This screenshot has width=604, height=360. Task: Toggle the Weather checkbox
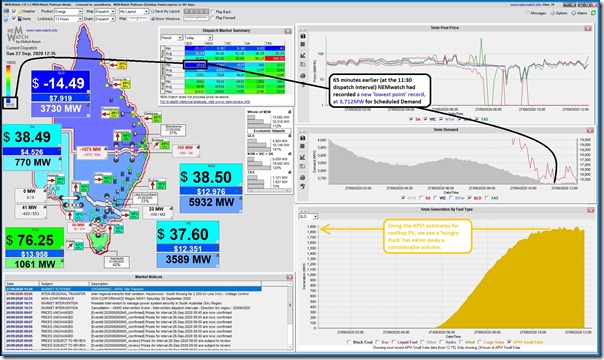point(14,11)
